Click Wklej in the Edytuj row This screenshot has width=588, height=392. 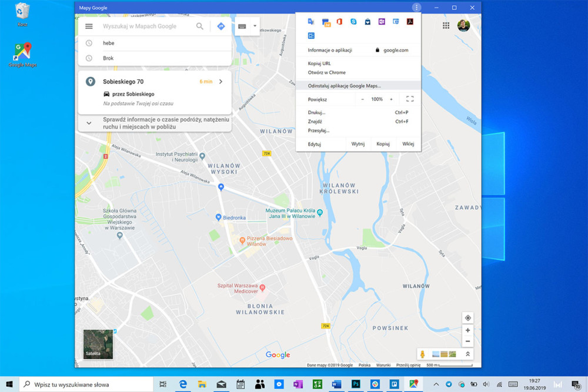(408, 144)
